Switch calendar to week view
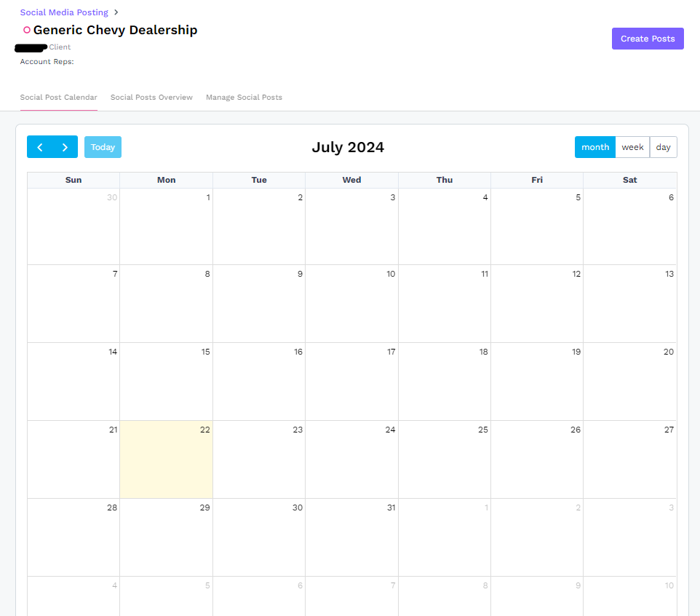The height and width of the screenshot is (616, 700). pos(632,147)
